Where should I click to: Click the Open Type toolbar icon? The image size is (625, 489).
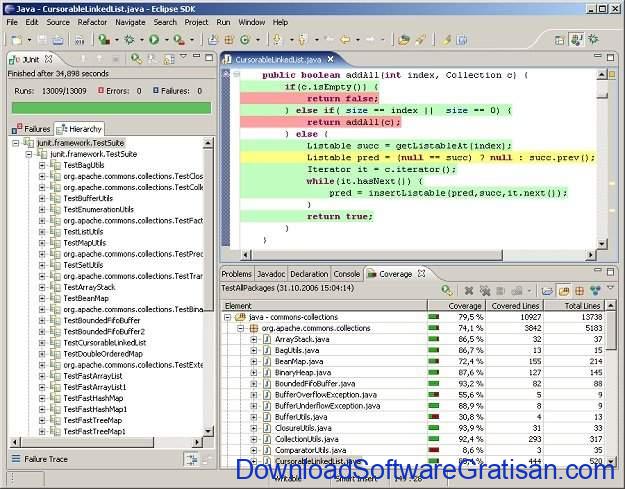[404, 39]
